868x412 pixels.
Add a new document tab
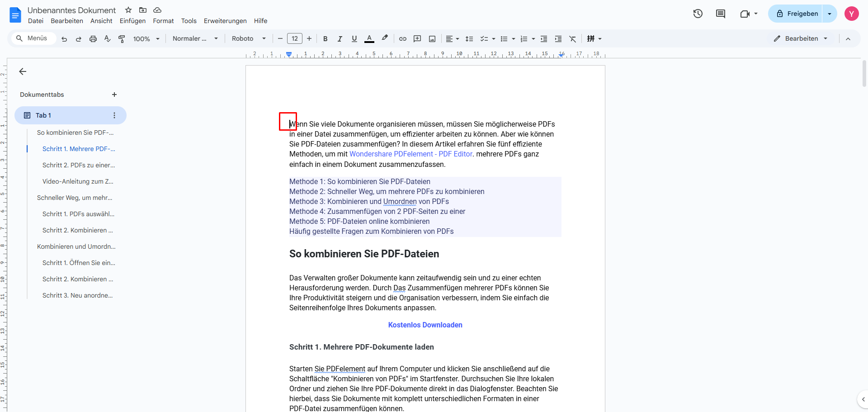[x=114, y=95]
